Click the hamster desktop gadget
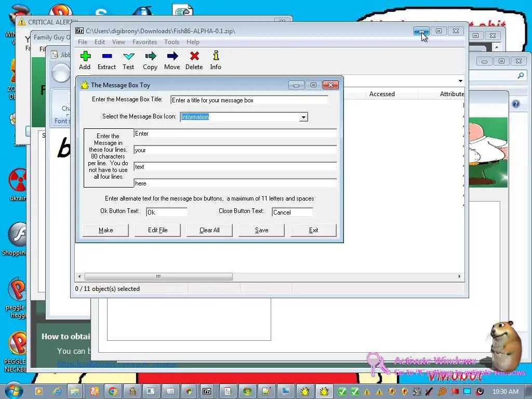The width and height of the screenshot is (532, 399). tap(504, 346)
